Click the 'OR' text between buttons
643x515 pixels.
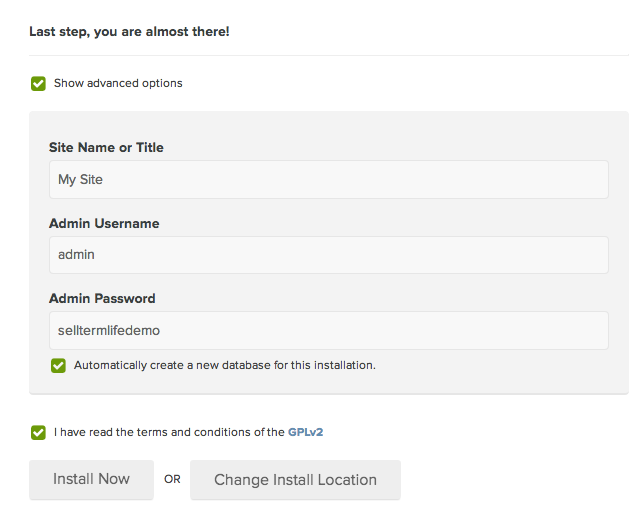tap(172, 480)
